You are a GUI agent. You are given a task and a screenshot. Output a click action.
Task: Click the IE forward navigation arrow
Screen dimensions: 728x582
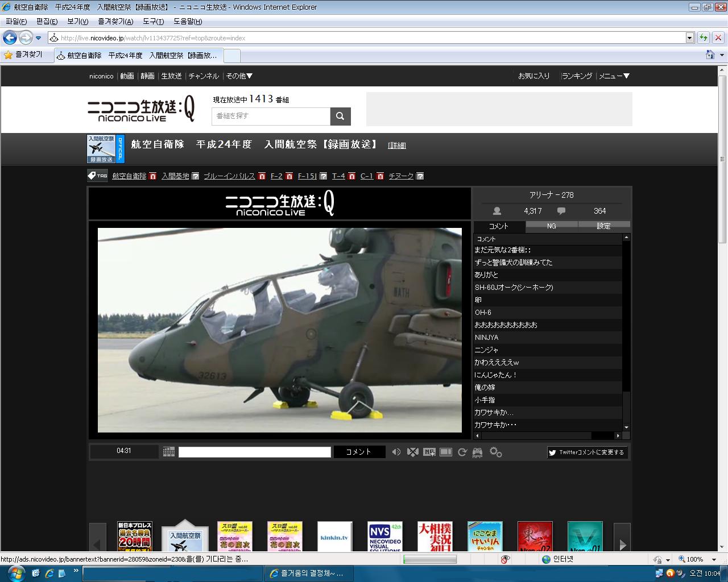pyautogui.click(x=26, y=38)
